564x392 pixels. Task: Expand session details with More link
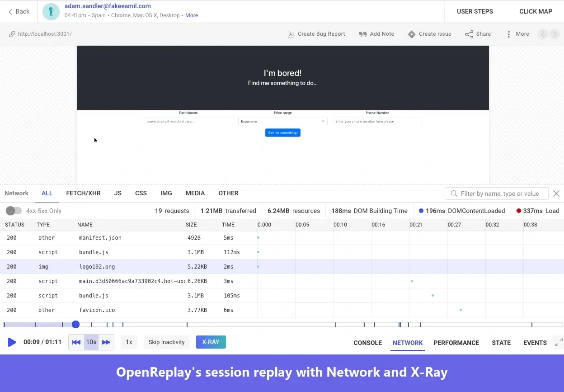(192, 15)
